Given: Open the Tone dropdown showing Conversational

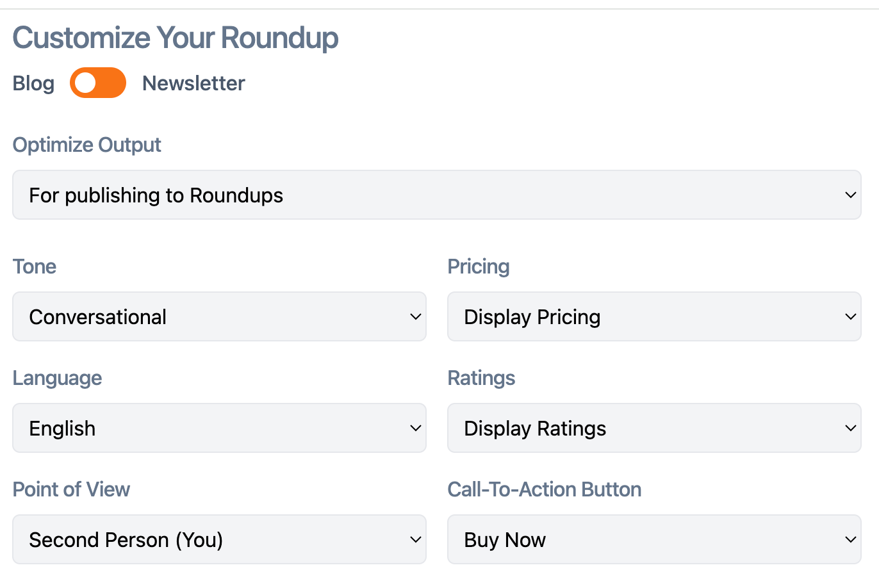Looking at the screenshot, I should pos(219,316).
